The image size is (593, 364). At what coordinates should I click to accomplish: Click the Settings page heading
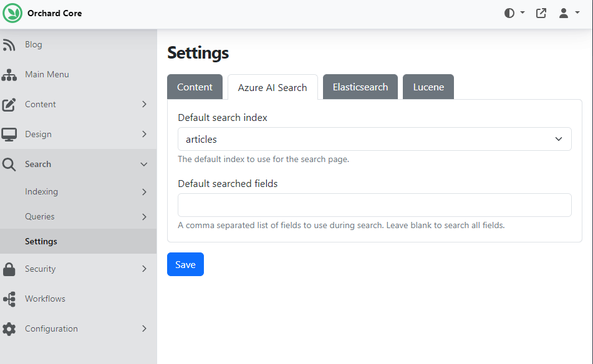click(198, 52)
